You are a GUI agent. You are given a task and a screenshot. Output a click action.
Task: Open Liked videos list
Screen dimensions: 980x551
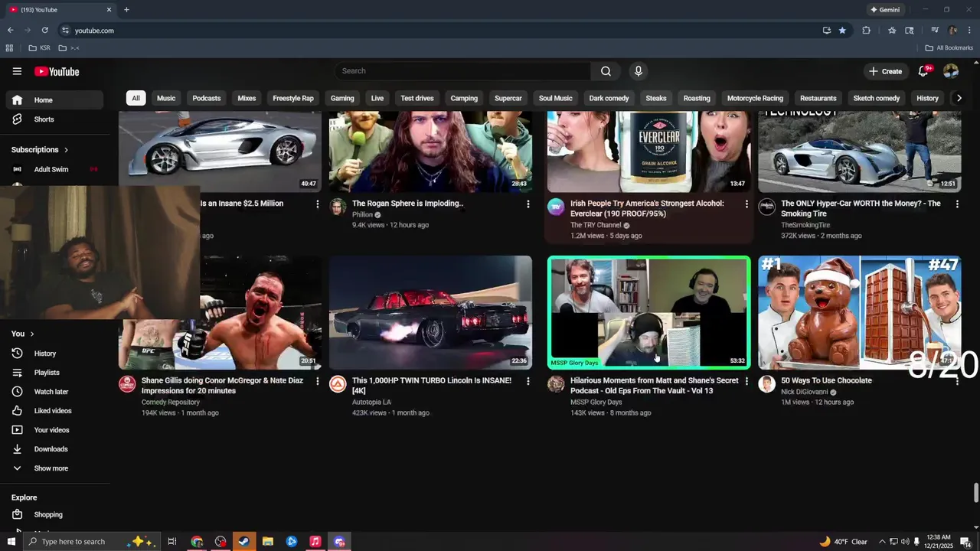click(x=54, y=411)
